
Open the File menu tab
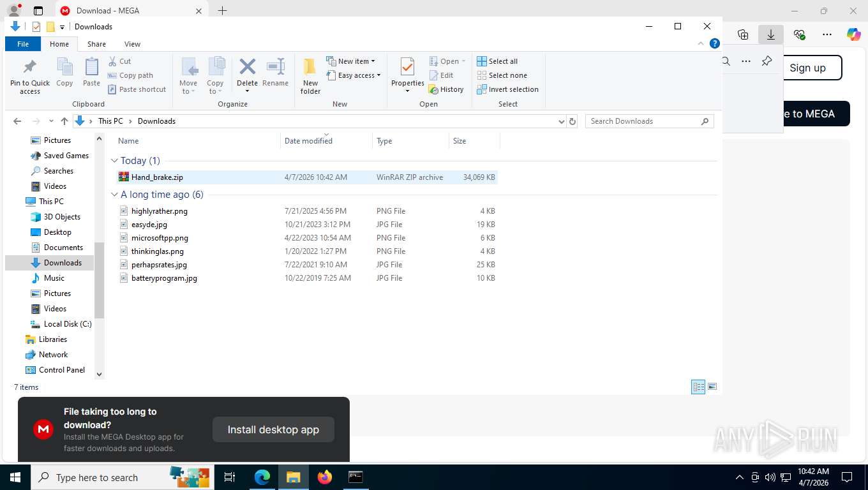(x=23, y=44)
